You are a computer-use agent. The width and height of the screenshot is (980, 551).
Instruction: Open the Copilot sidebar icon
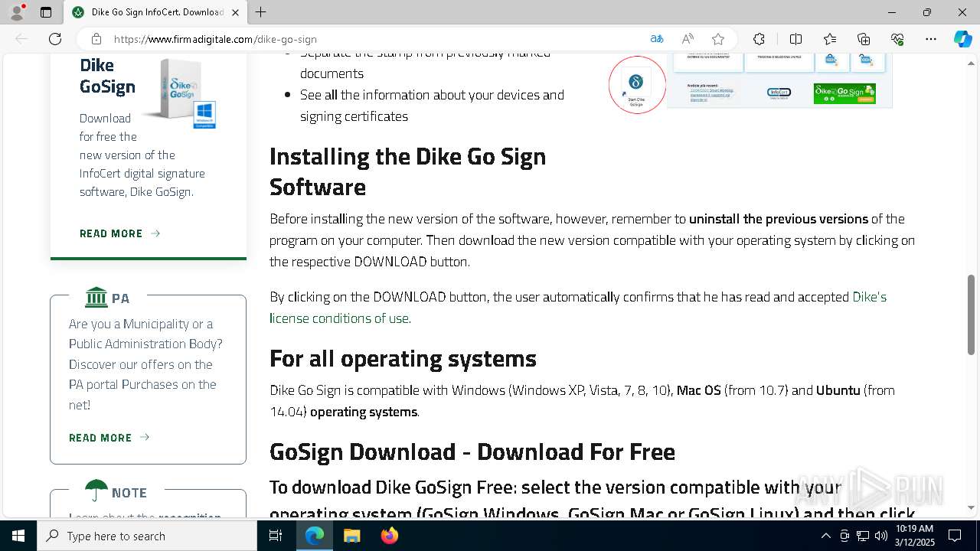tap(962, 39)
